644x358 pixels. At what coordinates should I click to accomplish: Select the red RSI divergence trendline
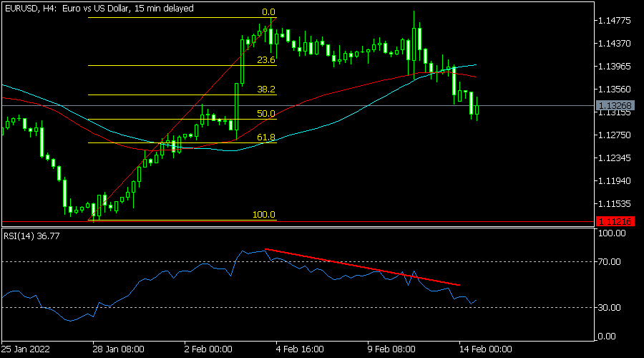[362, 267]
